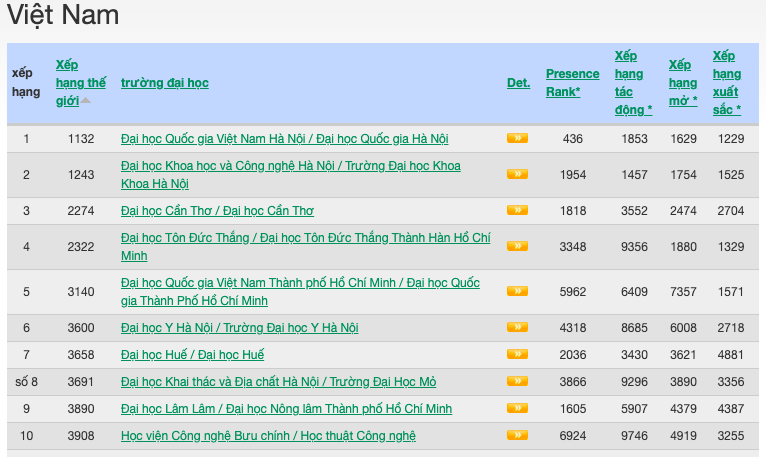
Task: Sort by Xếp hạng thế giới column header
Action: 80,83
